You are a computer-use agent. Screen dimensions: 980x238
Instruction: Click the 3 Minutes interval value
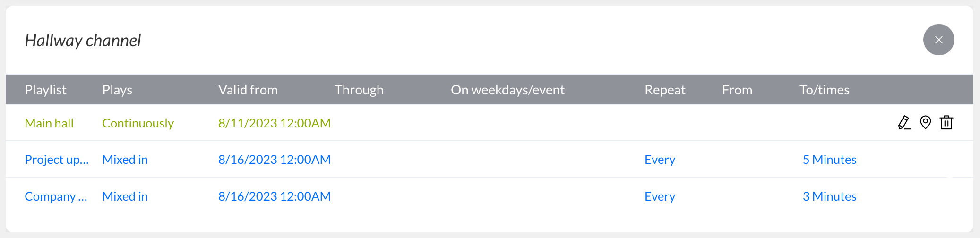point(830,196)
